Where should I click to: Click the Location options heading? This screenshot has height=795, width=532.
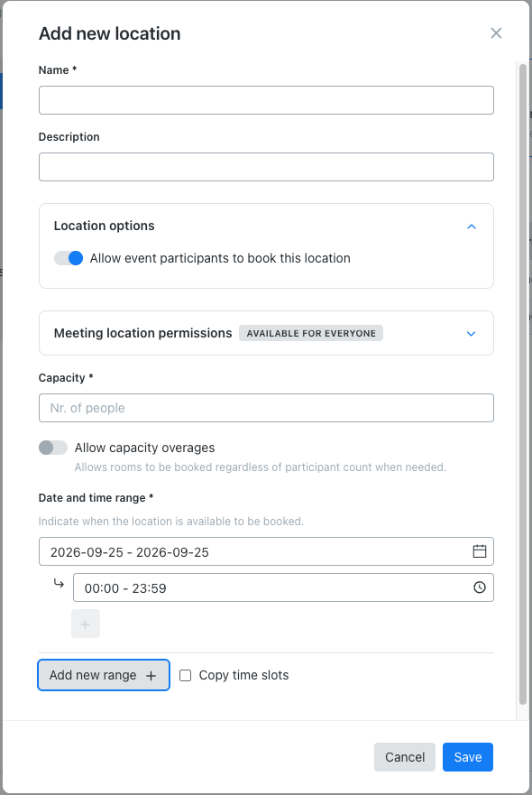tap(105, 226)
